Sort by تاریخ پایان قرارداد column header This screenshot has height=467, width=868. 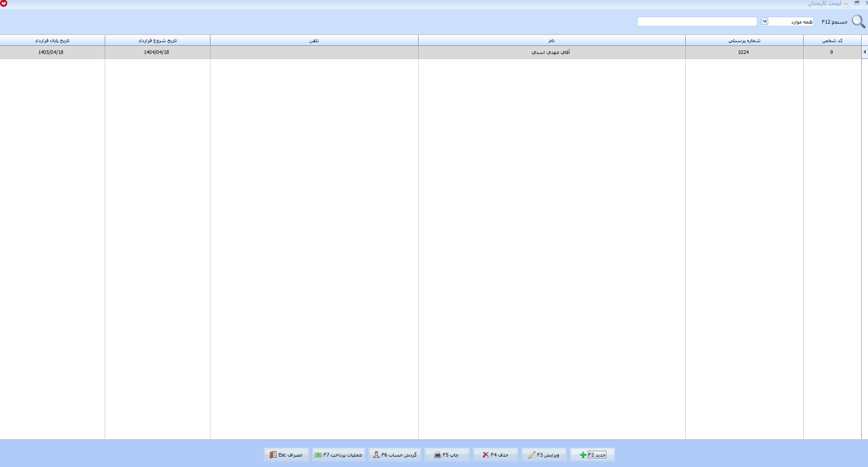click(52, 40)
